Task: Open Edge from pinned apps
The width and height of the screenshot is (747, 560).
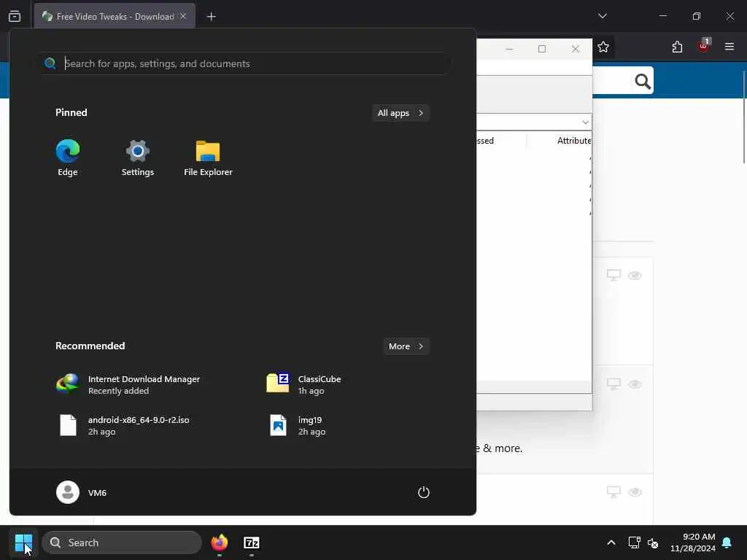Action: point(68,157)
